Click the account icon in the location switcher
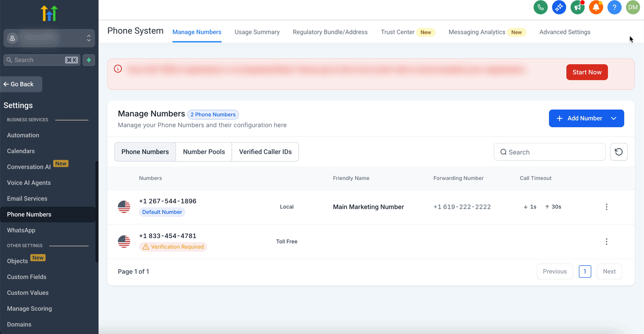This screenshot has width=644, height=334. point(12,38)
